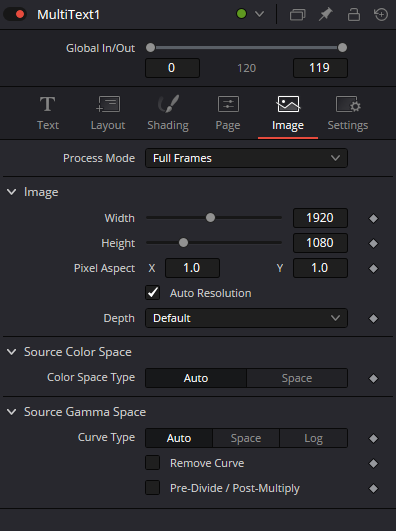Click the Height slider handle
Image resolution: width=396 pixels, height=531 pixels.
(183, 243)
